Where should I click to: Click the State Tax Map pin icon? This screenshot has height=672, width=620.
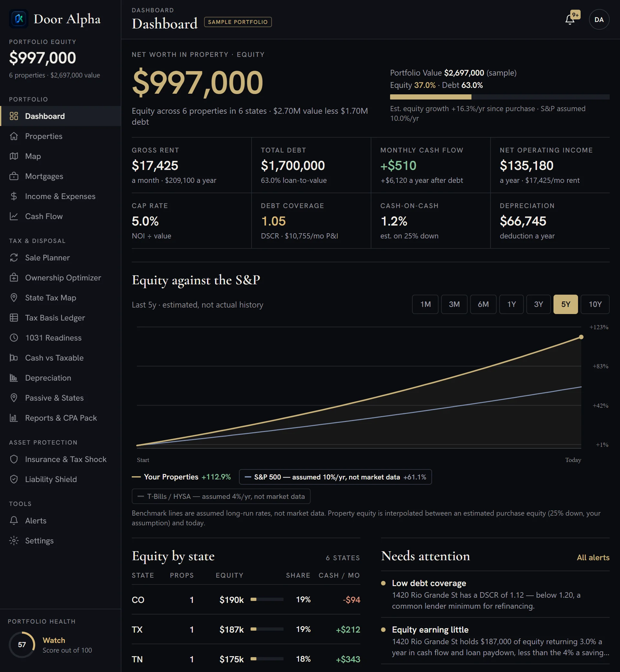[x=14, y=298]
